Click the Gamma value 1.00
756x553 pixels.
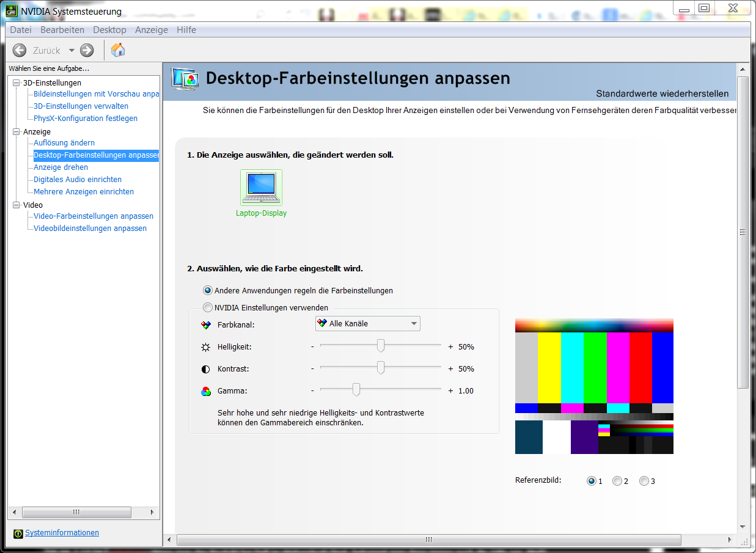pyautogui.click(x=466, y=391)
